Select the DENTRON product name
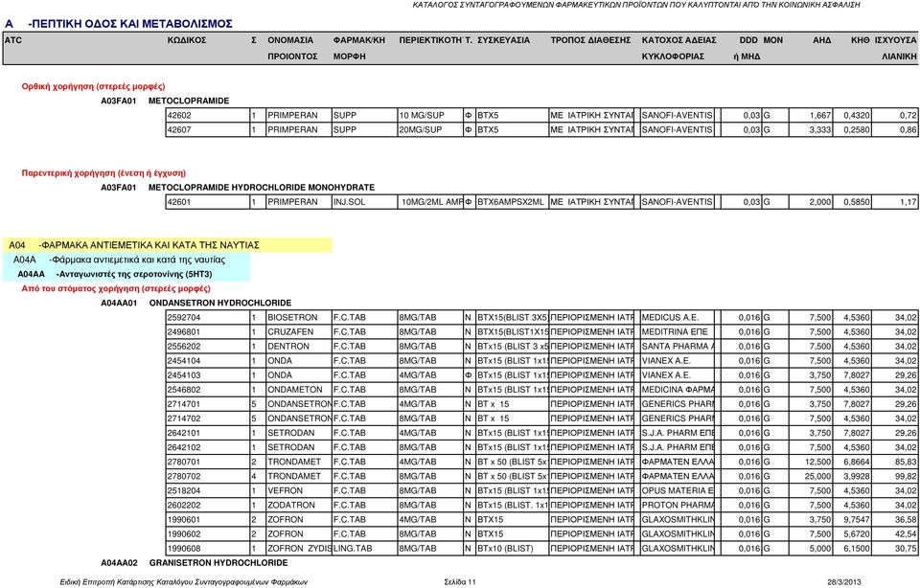 pyautogui.click(x=288, y=346)
